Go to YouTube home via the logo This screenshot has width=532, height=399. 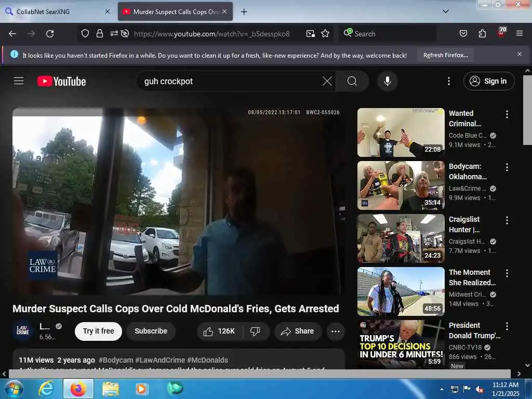click(x=61, y=82)
